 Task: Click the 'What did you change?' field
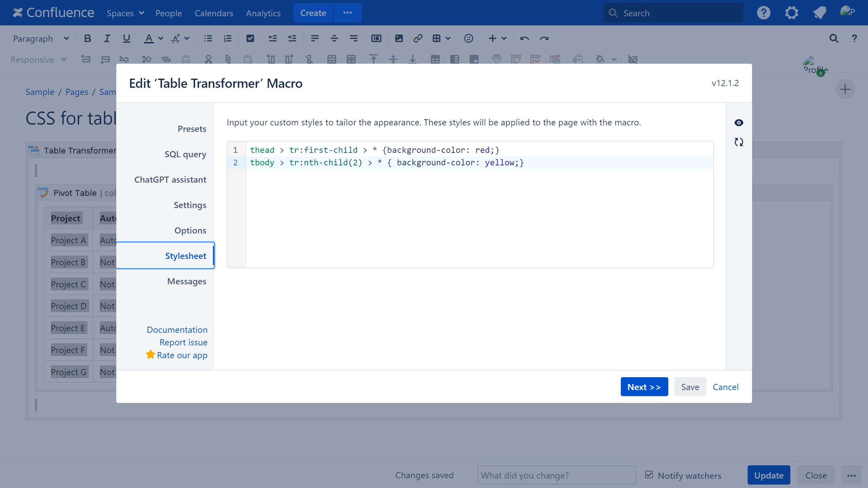pyautogui.click(x=556, y=475)
